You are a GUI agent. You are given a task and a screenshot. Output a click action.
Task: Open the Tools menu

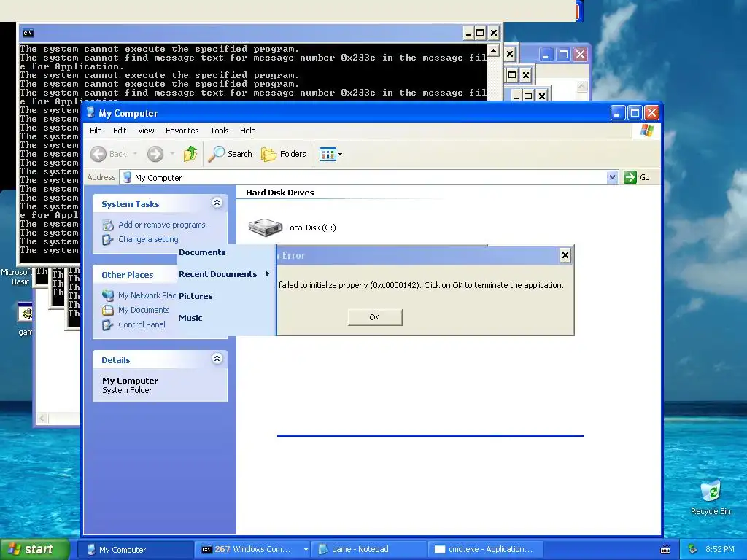tap(220, 131)
